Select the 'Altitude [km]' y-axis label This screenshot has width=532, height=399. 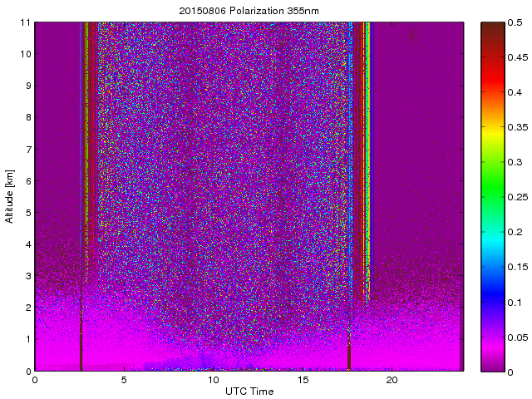pos(10,196)
